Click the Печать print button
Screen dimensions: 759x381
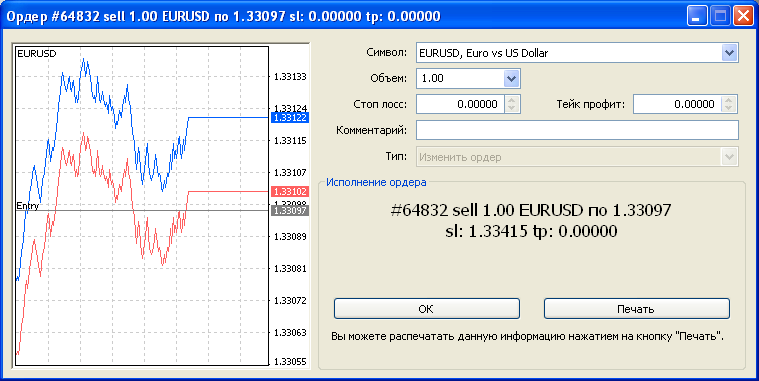[x=637, y=309]
